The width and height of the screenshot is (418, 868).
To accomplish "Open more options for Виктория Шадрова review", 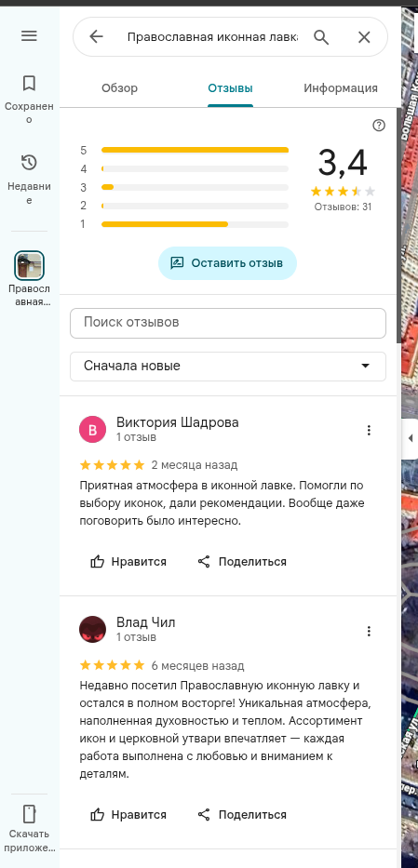I will coord(369,430).
